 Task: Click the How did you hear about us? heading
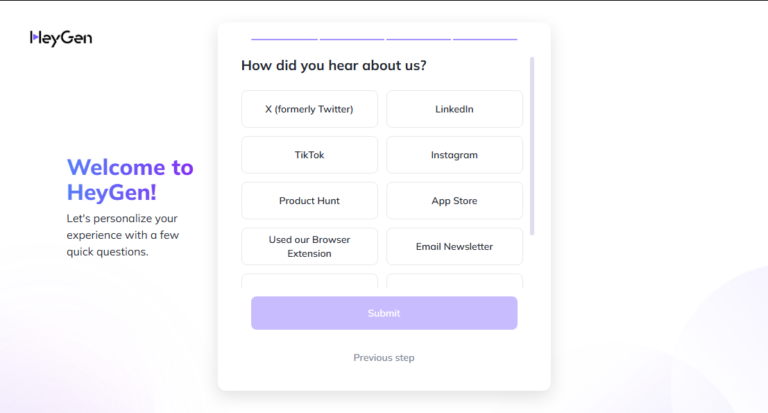point(333,66)
